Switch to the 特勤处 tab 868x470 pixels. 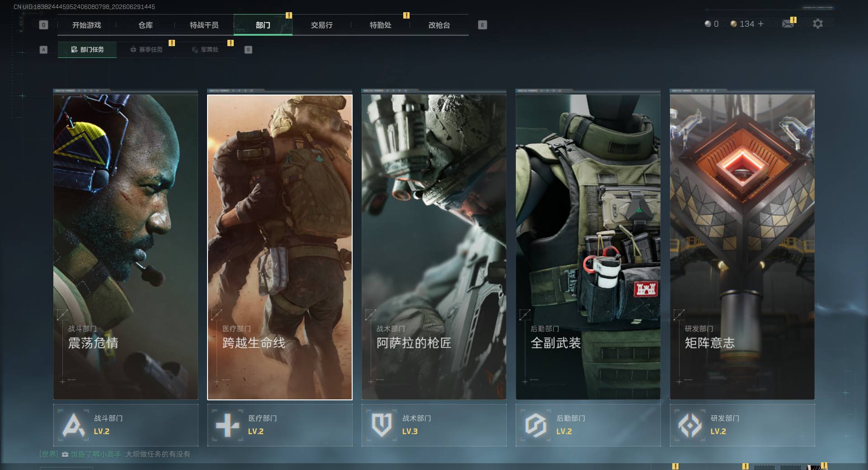[381, 25]
